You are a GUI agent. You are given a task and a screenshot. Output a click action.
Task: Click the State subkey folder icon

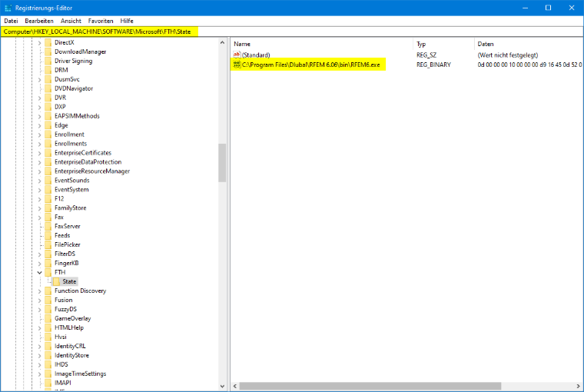tap(56, 282)
